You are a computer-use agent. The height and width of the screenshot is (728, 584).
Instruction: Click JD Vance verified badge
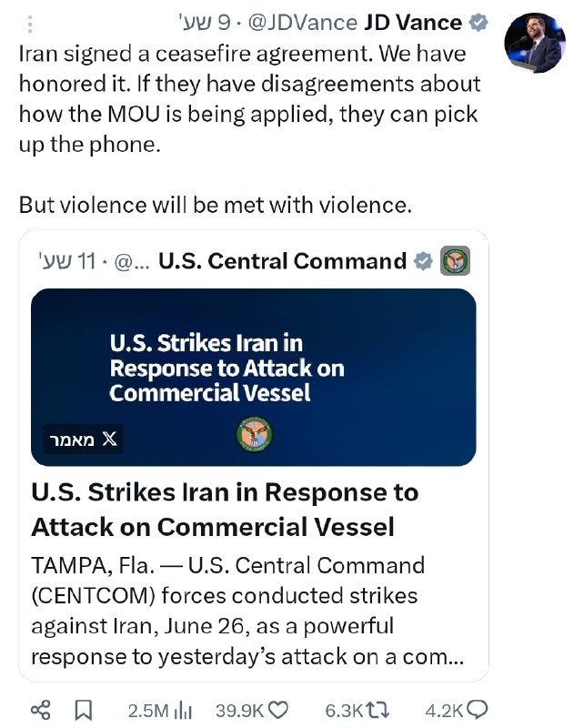[x=478, y=22]
